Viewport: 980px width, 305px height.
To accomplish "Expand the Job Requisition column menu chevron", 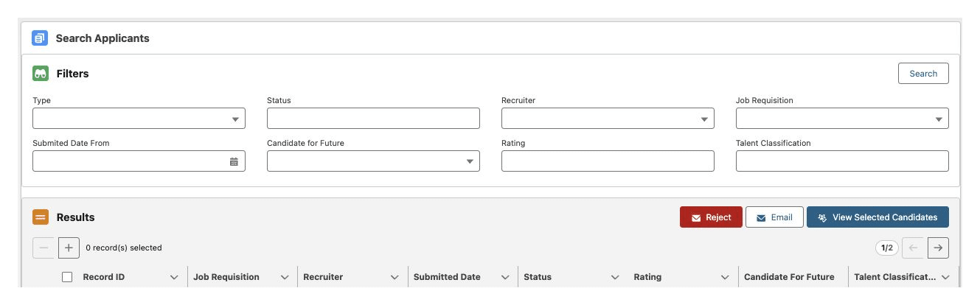I will click(285, 278).
